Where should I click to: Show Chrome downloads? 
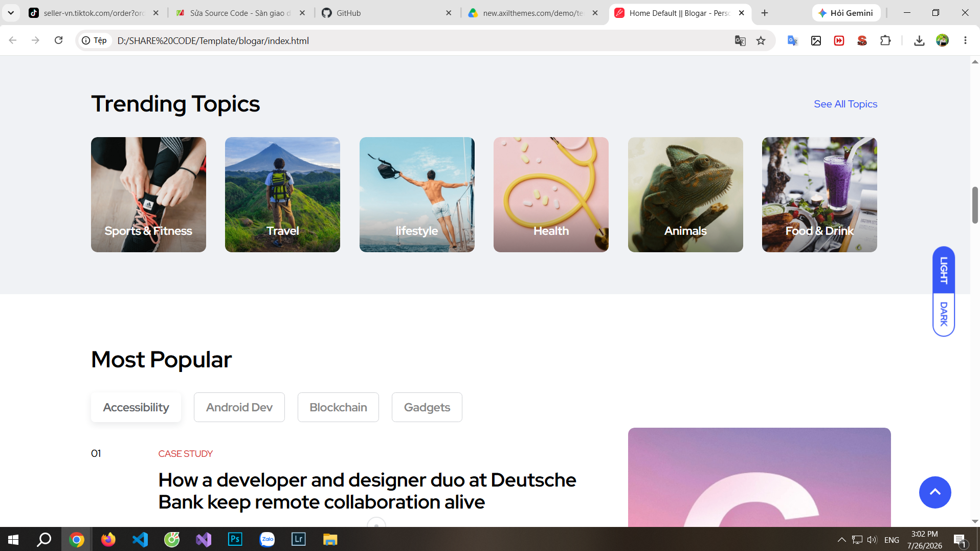tap(919, 40)
